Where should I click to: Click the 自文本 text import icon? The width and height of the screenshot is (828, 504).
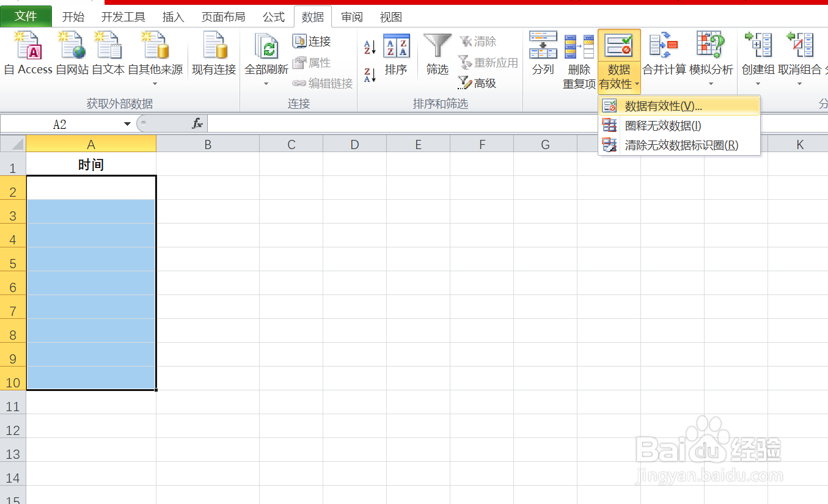click(108, 46)
